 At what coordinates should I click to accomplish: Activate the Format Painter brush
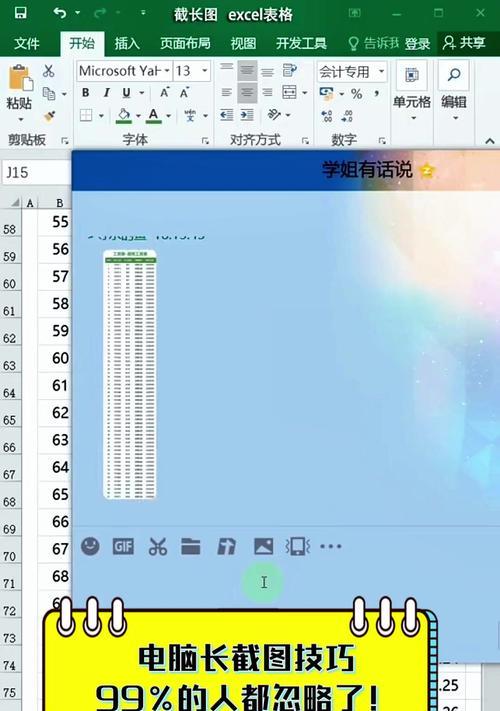coord(49,117)
